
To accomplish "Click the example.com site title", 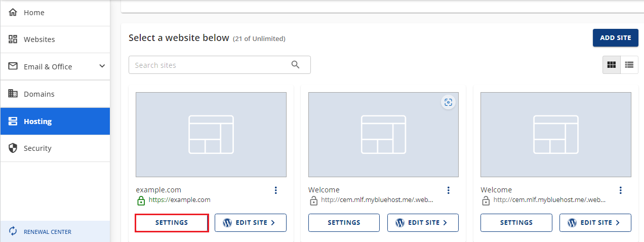I will (x=158, y=190).
